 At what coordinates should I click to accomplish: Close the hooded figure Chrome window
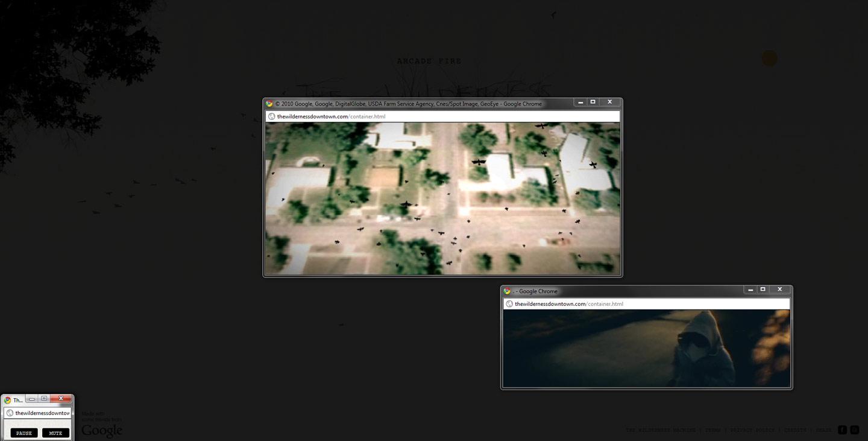[779, 290]
